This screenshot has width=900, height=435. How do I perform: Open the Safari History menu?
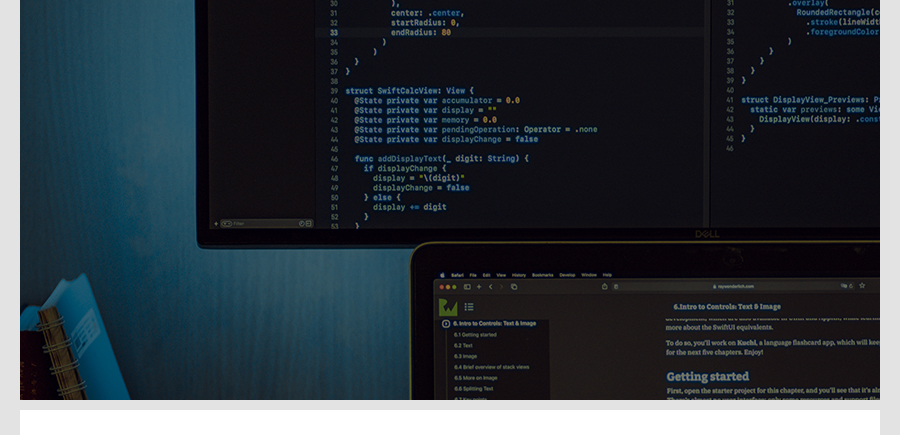point(519,274)
